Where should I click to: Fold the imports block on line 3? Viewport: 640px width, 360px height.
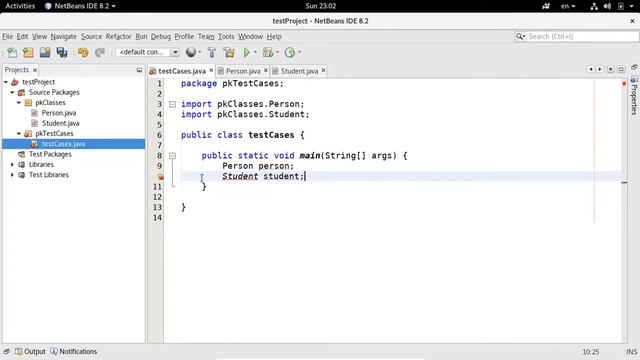(x=173, y=104)
